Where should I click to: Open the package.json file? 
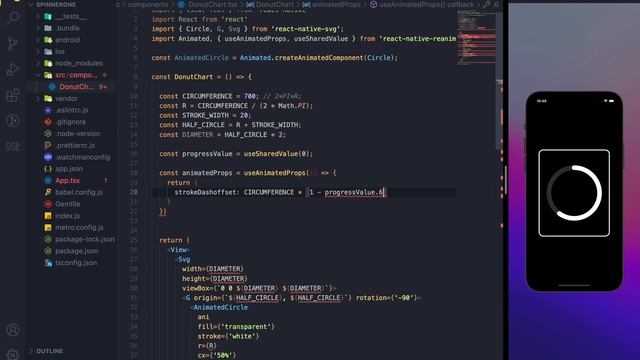[77, 251]
